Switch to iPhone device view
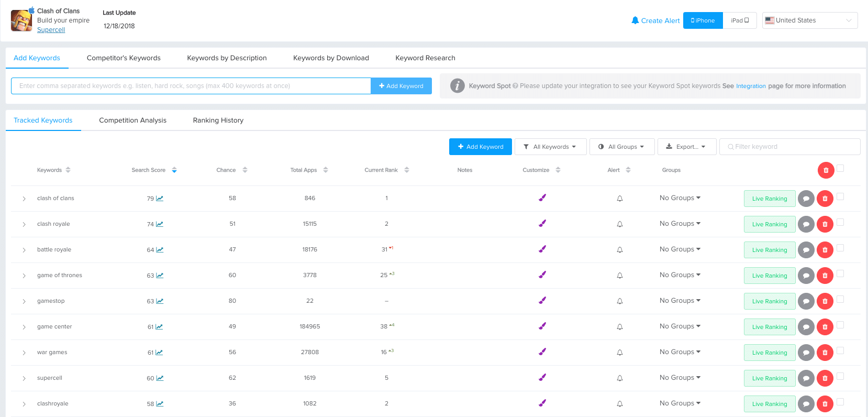Screen dimensions: 868x417 pyautogui.click(x=703, y=20)
